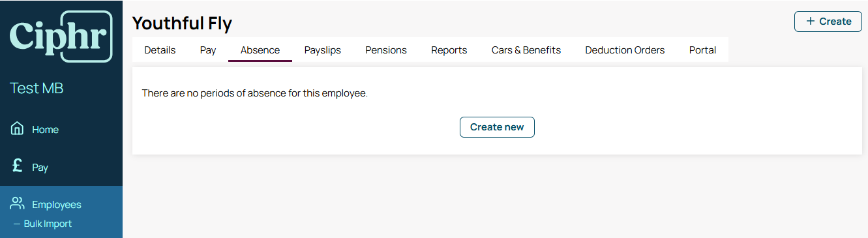Viewport: 868px width, 238px height.
Task: Click the Create new absence button
Action: pyautogui.click(x=497, y=127)
